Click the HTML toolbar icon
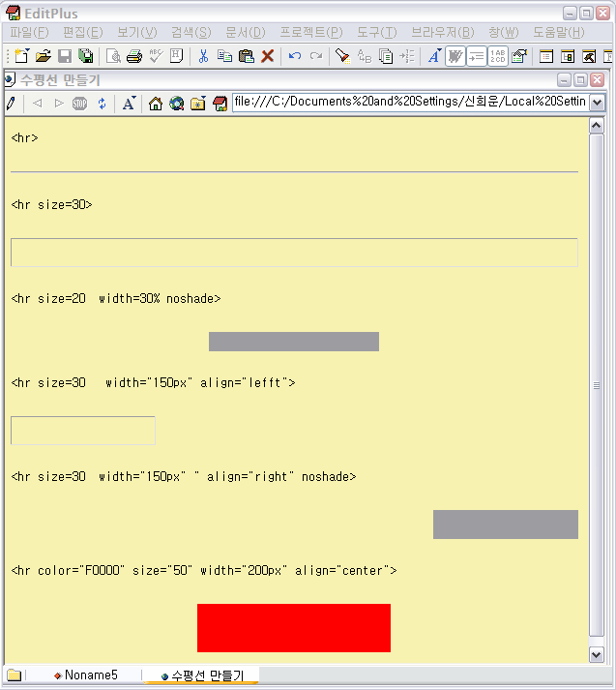 click(x=176, y=56)
